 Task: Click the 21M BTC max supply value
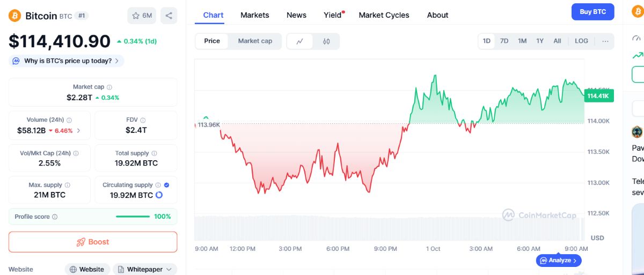click(49, 195)
